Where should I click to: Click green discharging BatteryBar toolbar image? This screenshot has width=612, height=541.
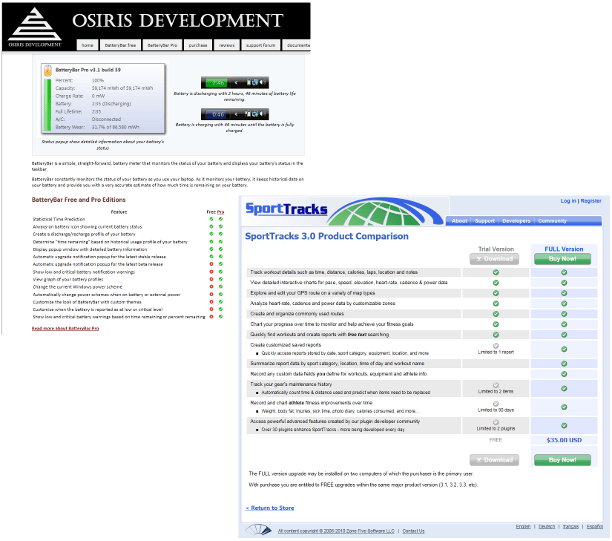tap(235, 82)
